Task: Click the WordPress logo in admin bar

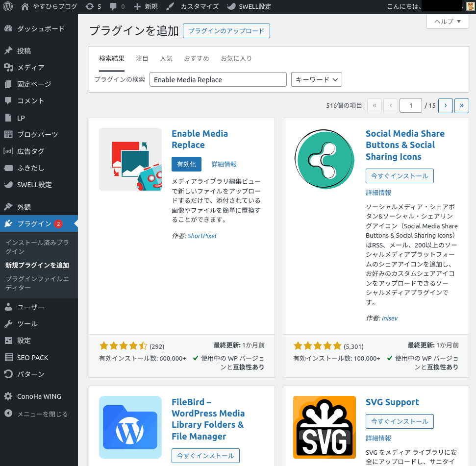Action: 8,7
